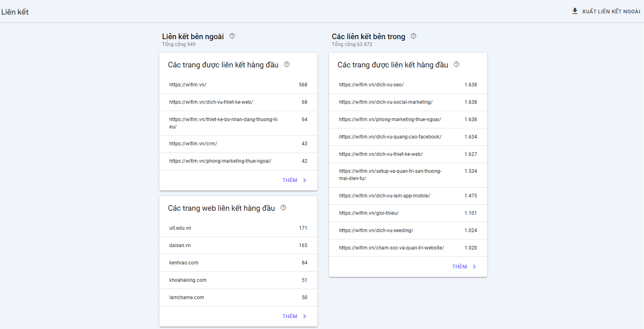Select the khoahalong.com row
Viewport: 644px width, 329px height.
point(238,280)
